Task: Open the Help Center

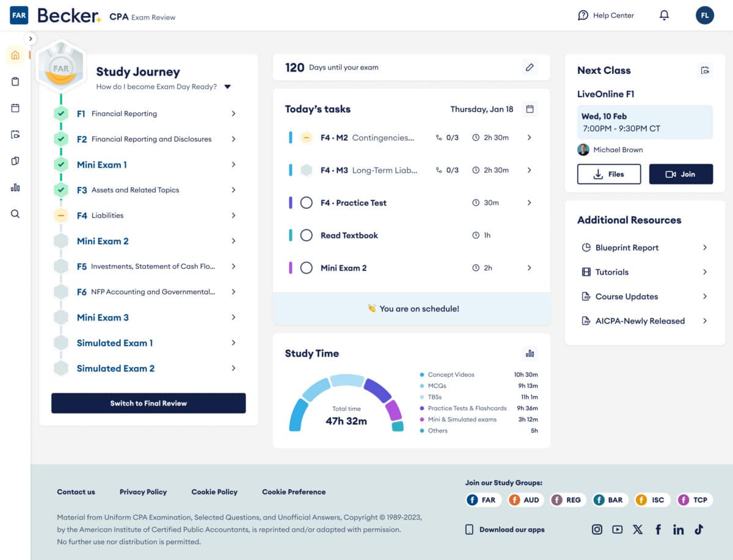Action: (606, 15)
